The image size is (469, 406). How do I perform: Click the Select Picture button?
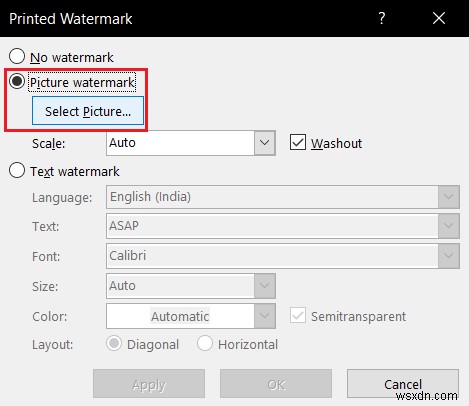88,111
